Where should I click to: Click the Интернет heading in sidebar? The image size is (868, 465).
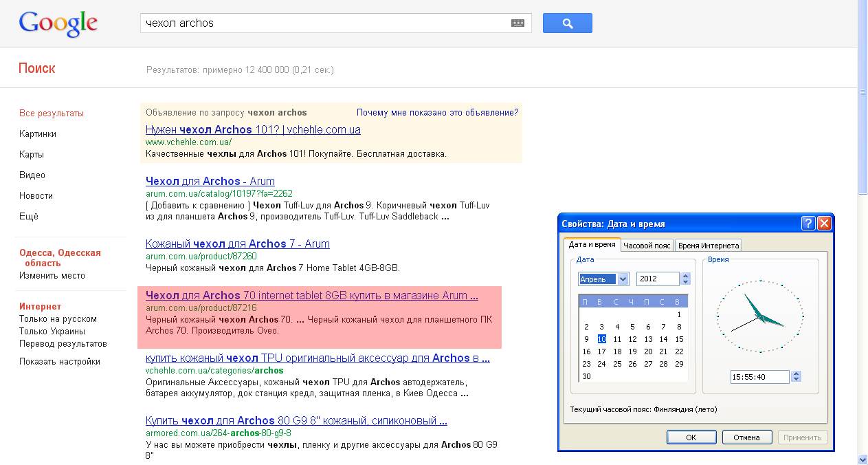coord(41,307)
